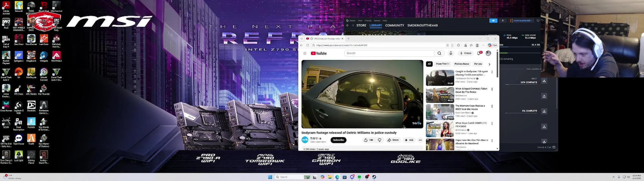Open more options for Alleged Criminals video

pyautogui.click(x=492, y=89)
